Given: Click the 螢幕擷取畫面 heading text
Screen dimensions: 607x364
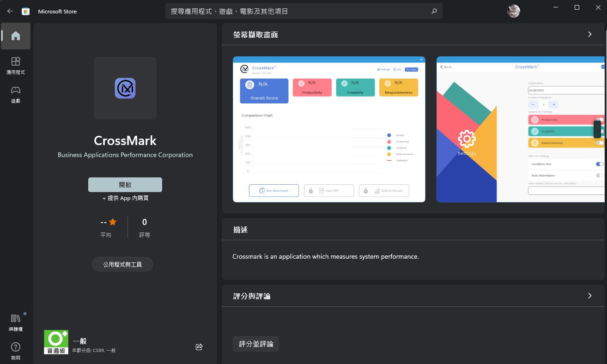Looking at the screenshot, I should click(256, 35).
